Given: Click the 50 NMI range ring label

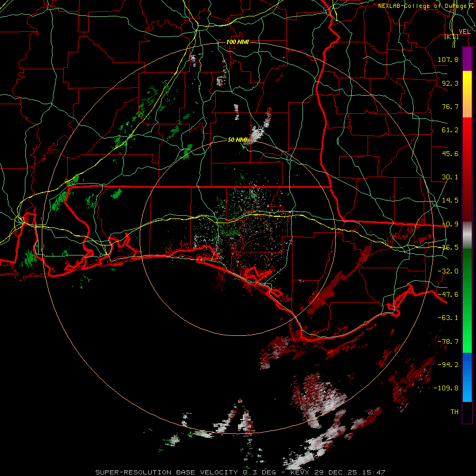Looking at the screenshot, I should [237, 140].
